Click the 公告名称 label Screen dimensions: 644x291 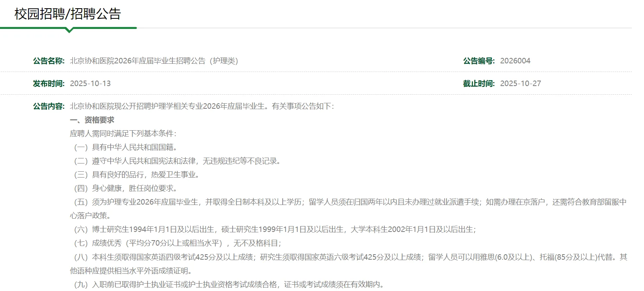[x=49, y=61]
